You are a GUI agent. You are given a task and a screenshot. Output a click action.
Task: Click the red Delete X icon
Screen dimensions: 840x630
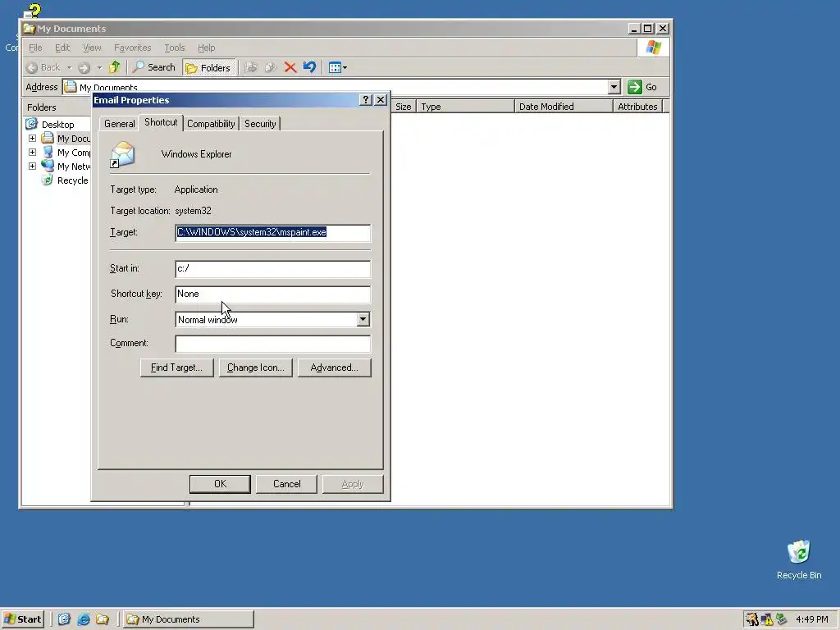(x=290, y=67)
